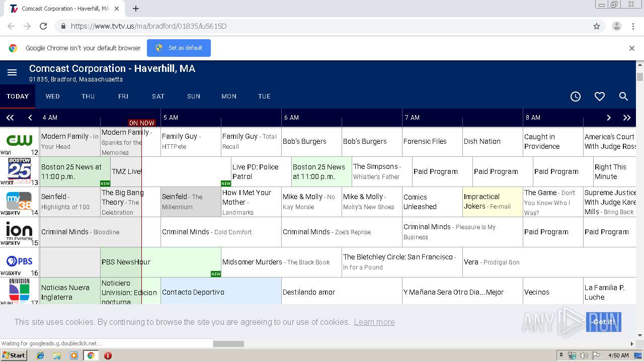
Task: Open How I Met Your Mother listing
Action: [251, 202]
